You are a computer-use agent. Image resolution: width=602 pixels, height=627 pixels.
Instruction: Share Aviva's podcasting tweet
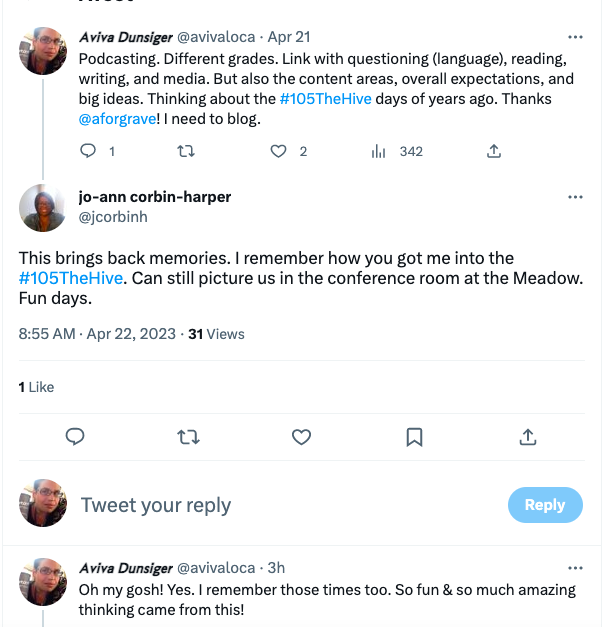(493, 151)
